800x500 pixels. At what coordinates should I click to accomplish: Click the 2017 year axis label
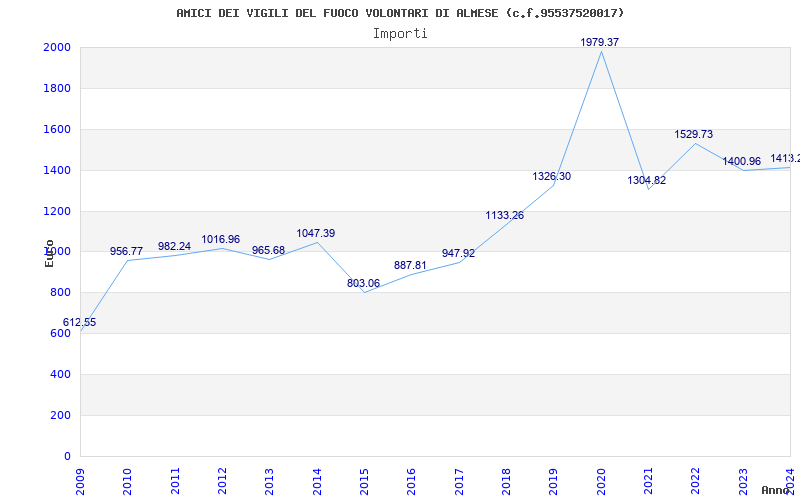click(459, 482)
